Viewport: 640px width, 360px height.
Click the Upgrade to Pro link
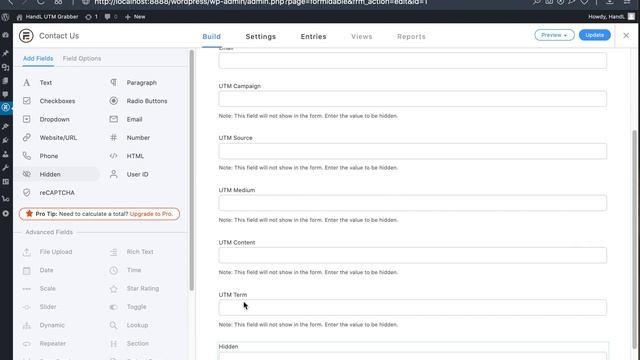pyautogui.click(x=151, y=214)
